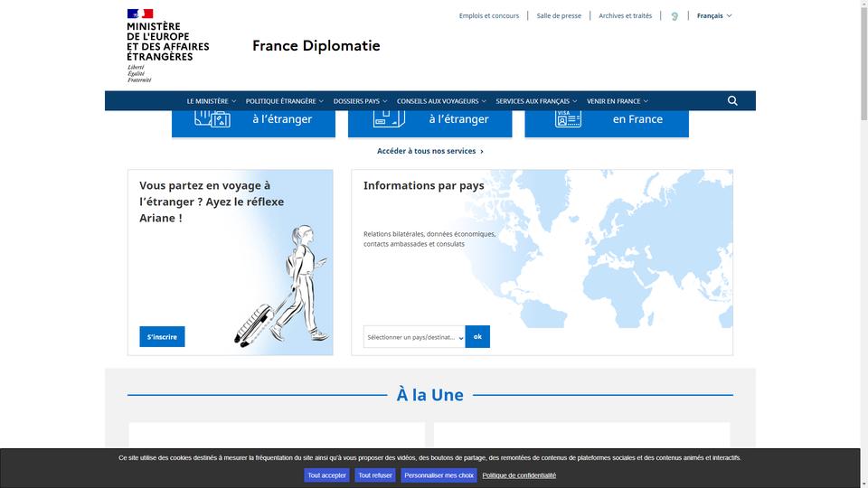This screenshot has width=868, height=488.
Task: Open Salle de presse link
Action: pos(559,16)
